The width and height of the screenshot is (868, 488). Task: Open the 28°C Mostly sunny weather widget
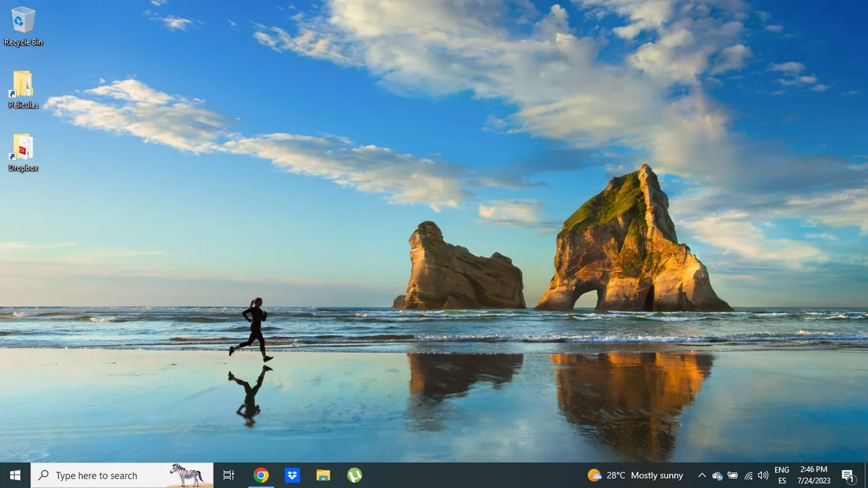coord(635,475)
